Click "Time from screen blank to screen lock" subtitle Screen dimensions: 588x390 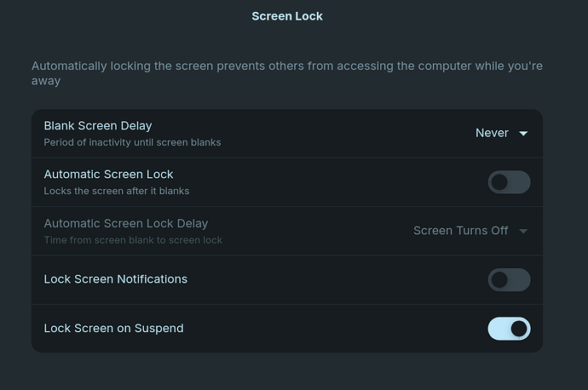133,240
